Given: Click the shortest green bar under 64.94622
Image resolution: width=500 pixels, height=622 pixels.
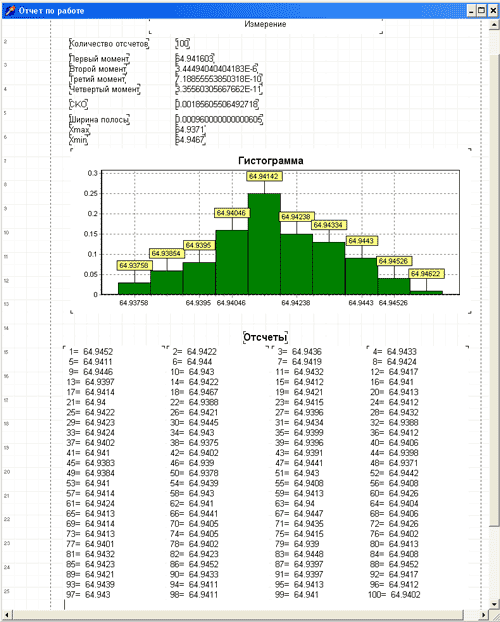Looking at the screenshot, I should (x=426, y=293).
